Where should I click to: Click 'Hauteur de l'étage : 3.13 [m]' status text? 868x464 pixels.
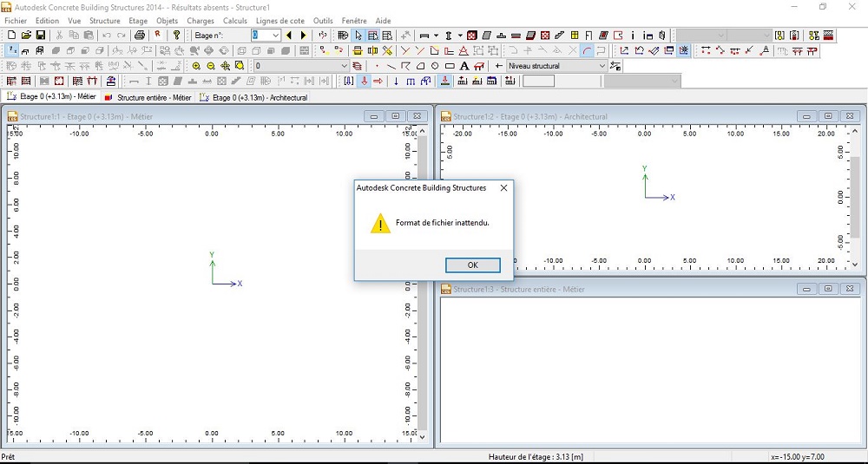(536, 457)
